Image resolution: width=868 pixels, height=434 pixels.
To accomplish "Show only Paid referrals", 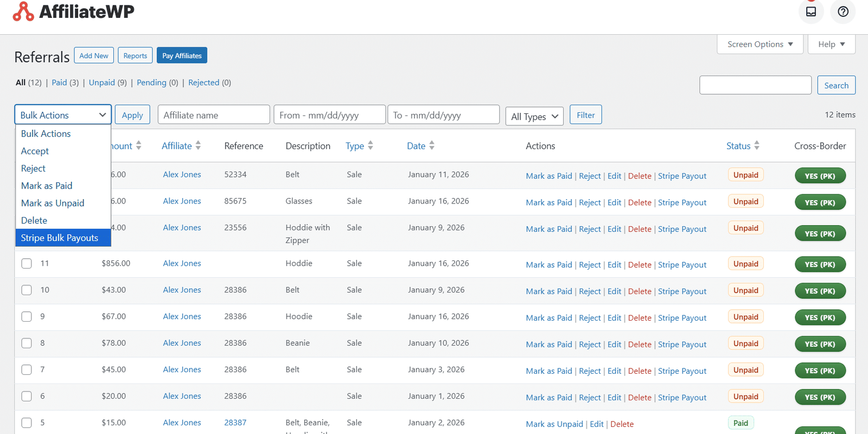I will [59, 82].
